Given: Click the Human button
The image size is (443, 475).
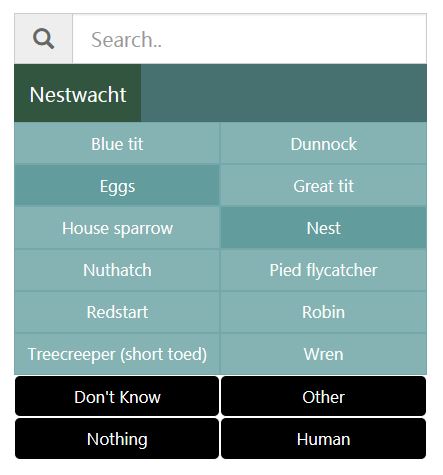Looking at the screenshot, I should [323, 439].
